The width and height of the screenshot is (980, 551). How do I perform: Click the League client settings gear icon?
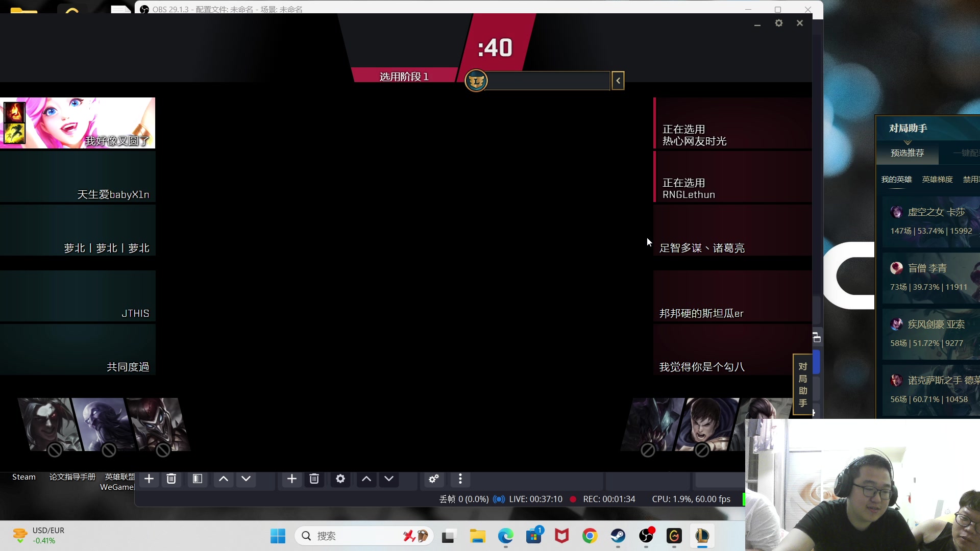778,23
